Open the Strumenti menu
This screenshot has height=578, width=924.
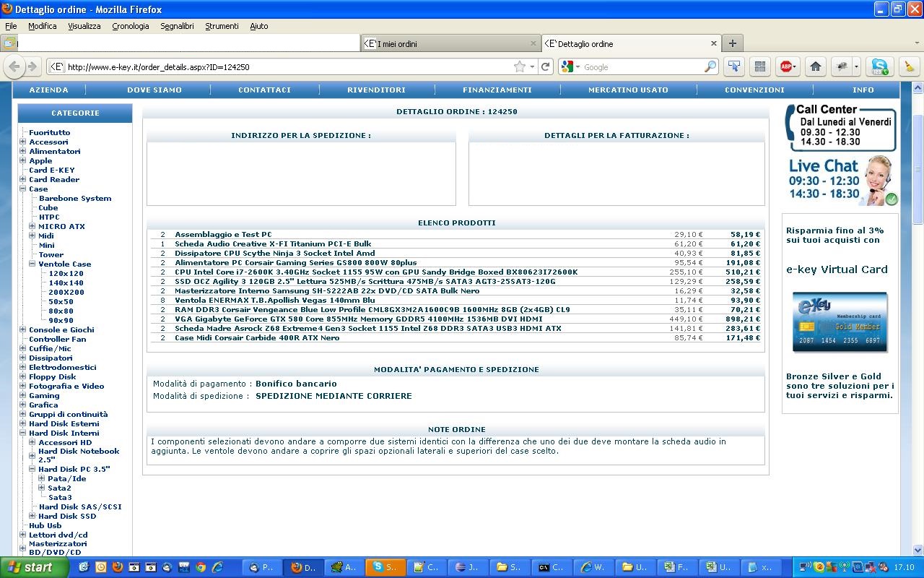click(x=222, y=26)
